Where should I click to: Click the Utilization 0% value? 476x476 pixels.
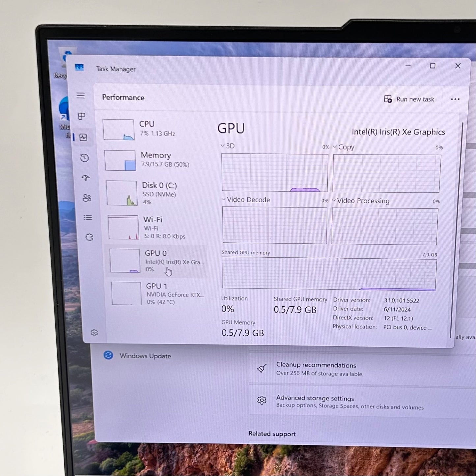[228, 309]
